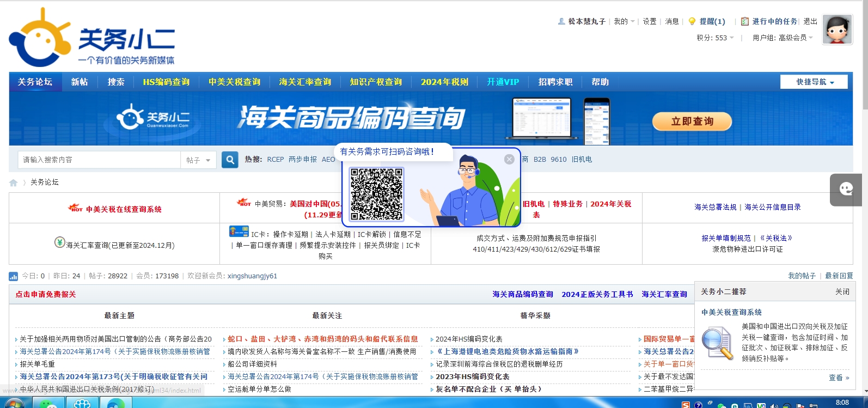The image size is (868, 408).
Task: Open the 2024正版关务工具书 link
Action: pyautogui.click(x=597, y=294)
